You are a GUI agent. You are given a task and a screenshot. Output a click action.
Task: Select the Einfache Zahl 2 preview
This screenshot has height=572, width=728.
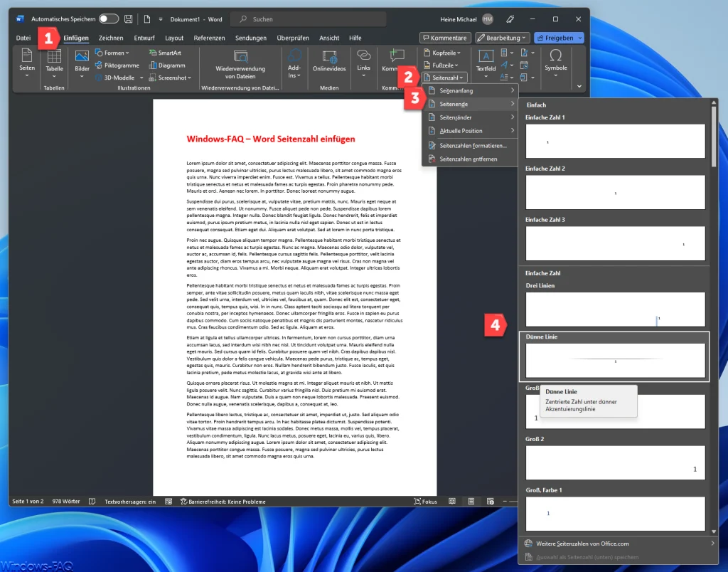(615, 192)
